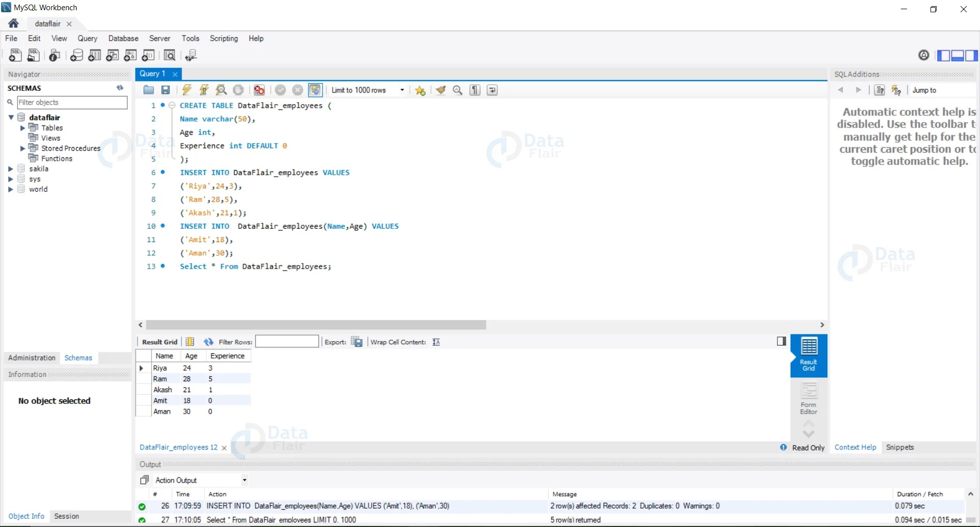This screenshot has width=980, height=527.
Task: Collapse the dataflair schema node
Action: (x=11, y=117)
